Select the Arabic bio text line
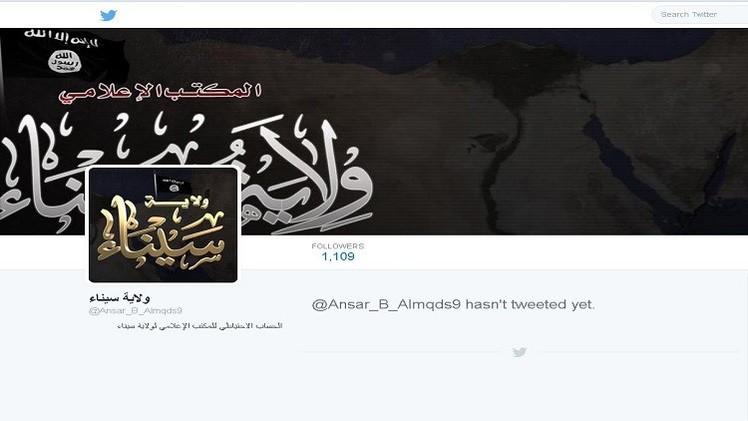Screen dimensions: 748x421 (200, 326)
